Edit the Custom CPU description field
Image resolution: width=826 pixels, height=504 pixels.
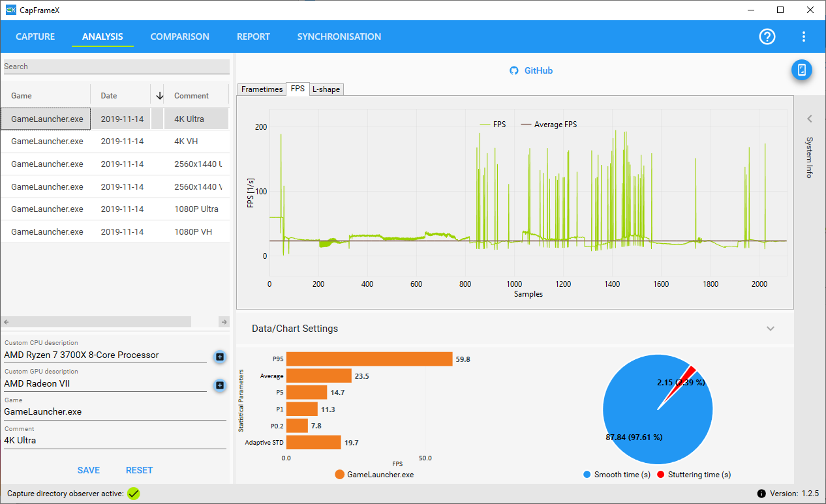coord(105,355)
